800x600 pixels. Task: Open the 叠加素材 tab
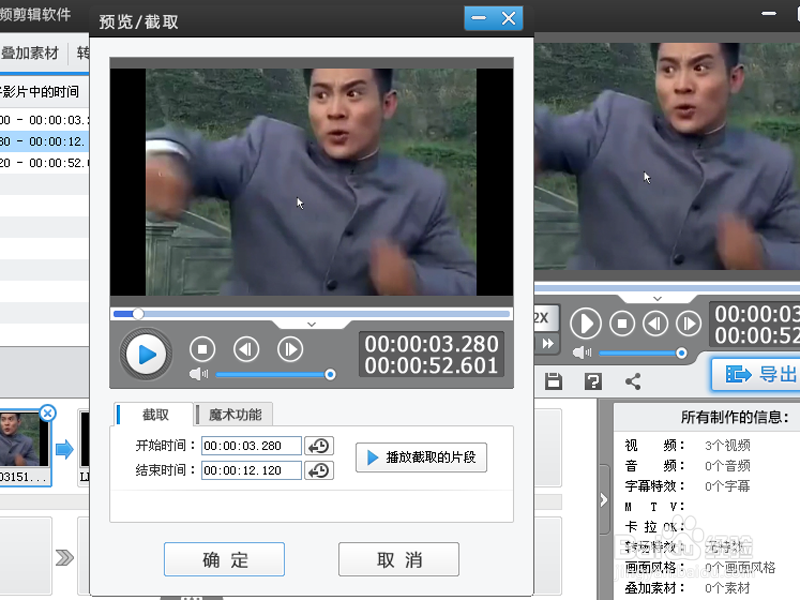[x=30, y=53]
